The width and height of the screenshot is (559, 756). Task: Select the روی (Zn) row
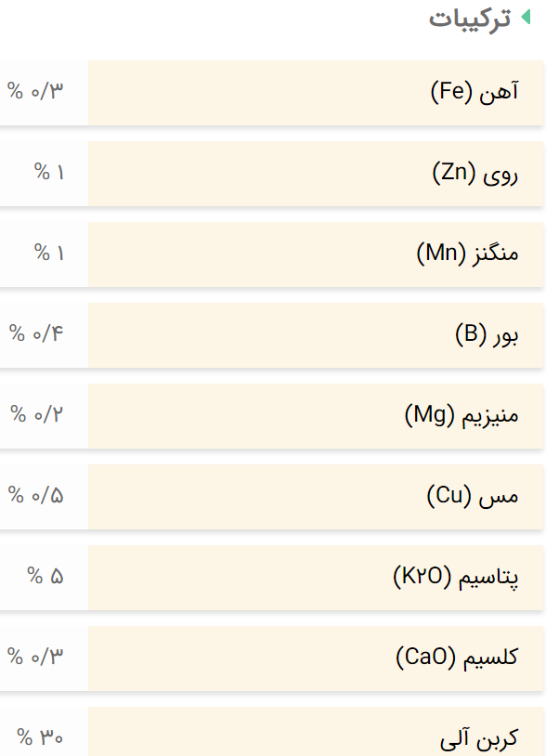(x=272, y=174)
